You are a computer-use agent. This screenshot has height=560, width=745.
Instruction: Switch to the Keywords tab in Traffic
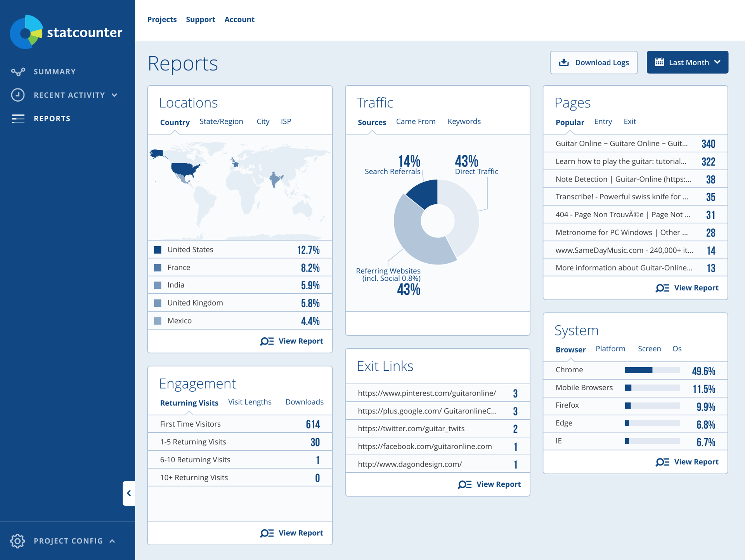point(464,121)
